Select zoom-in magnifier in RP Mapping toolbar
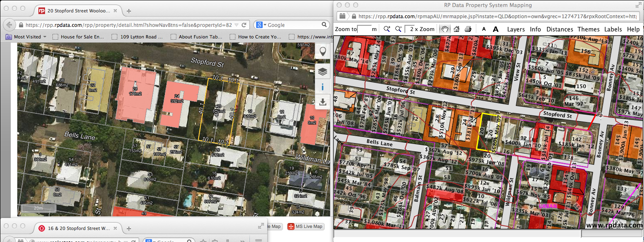Viewport: 644px width, 242px height. coord(387,29)
